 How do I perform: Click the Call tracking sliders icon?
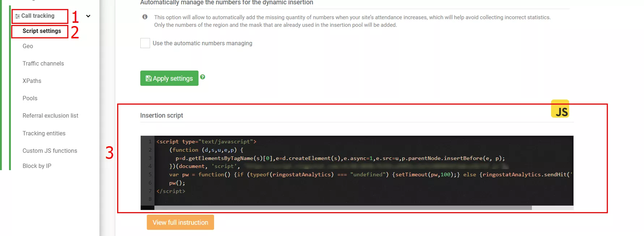click(17, 16)
